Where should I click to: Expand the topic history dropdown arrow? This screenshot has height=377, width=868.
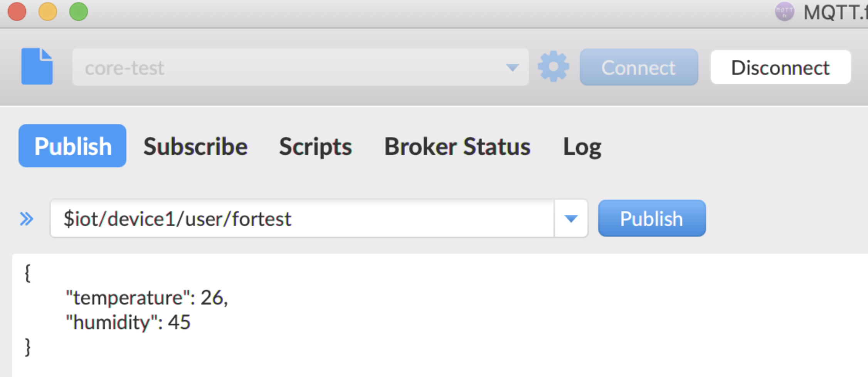(571, 219)
